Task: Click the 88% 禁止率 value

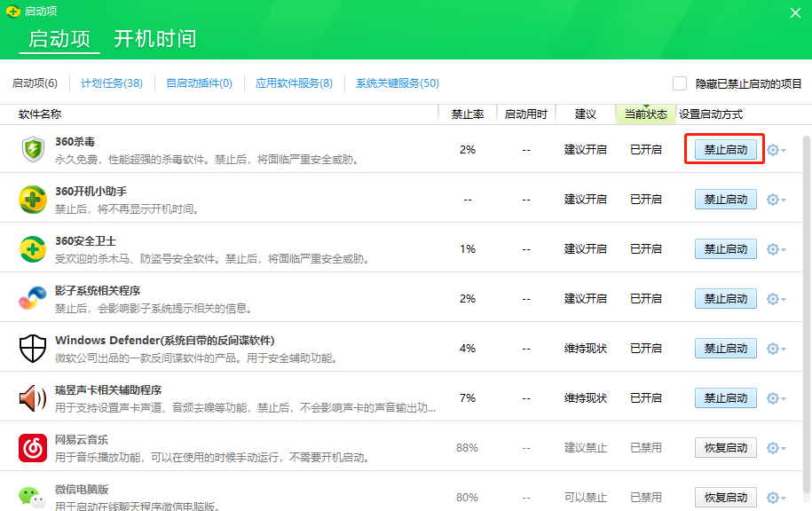Action: click(x=467, y=448)
